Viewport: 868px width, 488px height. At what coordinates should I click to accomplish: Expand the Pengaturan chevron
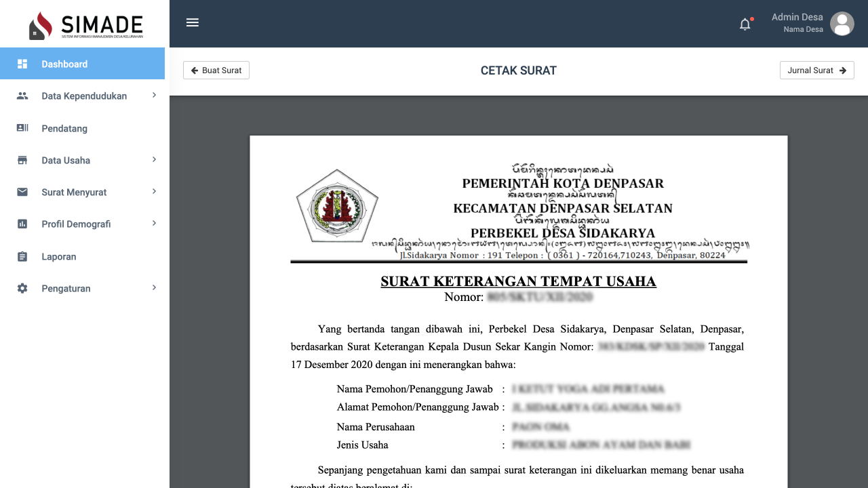pyautogui.click(x=154, y=288)
